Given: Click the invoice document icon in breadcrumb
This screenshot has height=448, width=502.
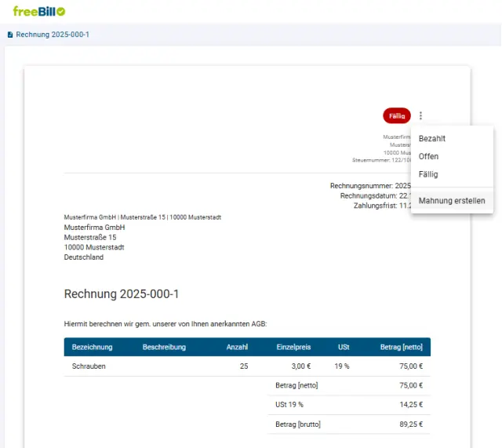Looking at the screenshot, I should click(x=10, y=35).
